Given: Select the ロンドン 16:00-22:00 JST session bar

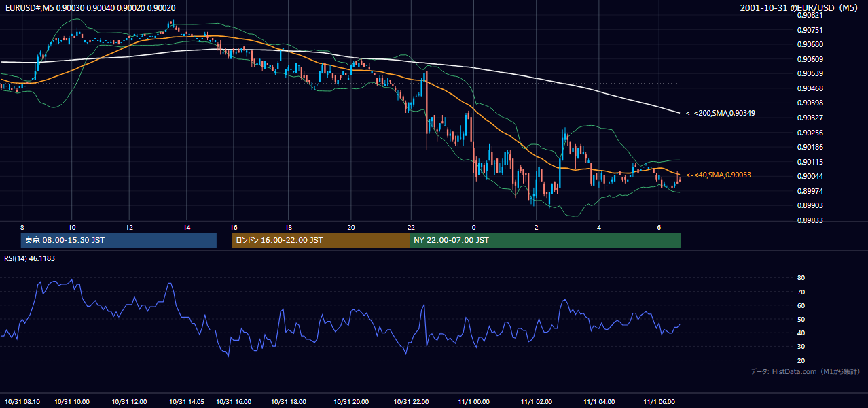Looking at the screenshot, I should [321, 240].
